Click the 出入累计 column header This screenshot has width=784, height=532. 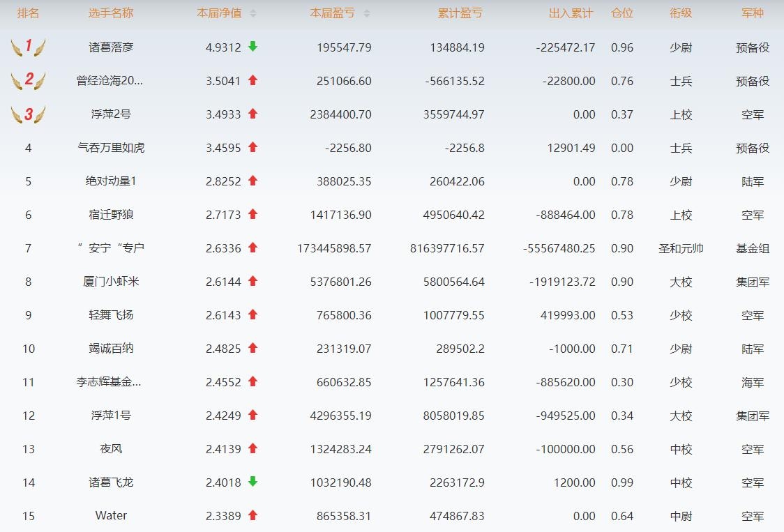[x=571, y=13]
